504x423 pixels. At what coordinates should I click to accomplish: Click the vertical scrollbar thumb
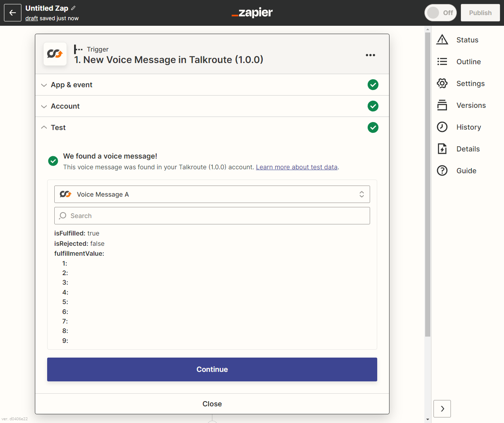point(428,184)
